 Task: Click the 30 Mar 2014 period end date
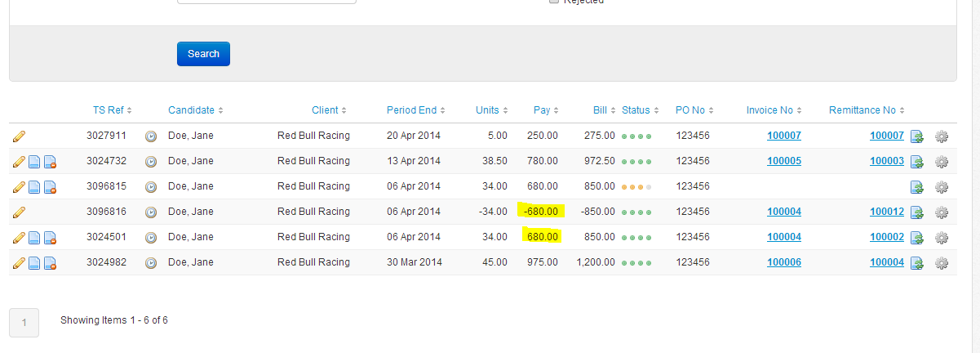(414, 262)
